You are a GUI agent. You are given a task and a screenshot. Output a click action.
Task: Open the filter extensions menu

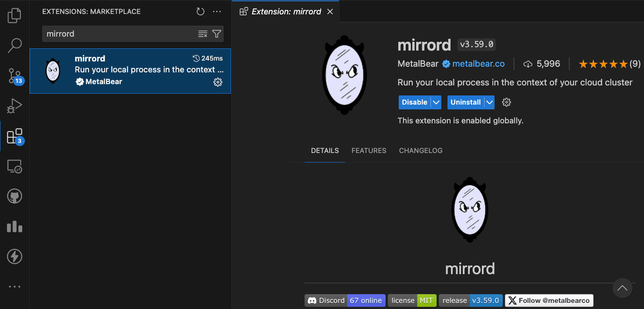217,34
